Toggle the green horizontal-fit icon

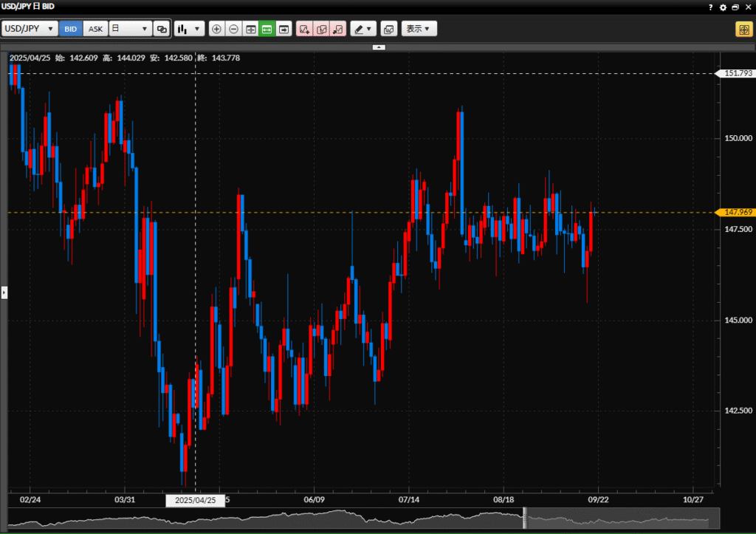(267, 29)
